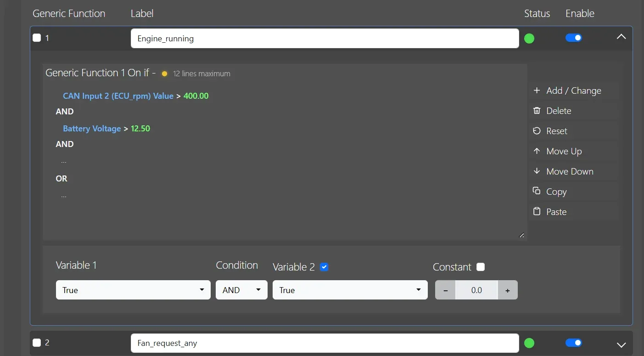This screenshot has height=356, width=644.
Task: Click the Fan_request_any label field
Action: [x=325, y=343]
